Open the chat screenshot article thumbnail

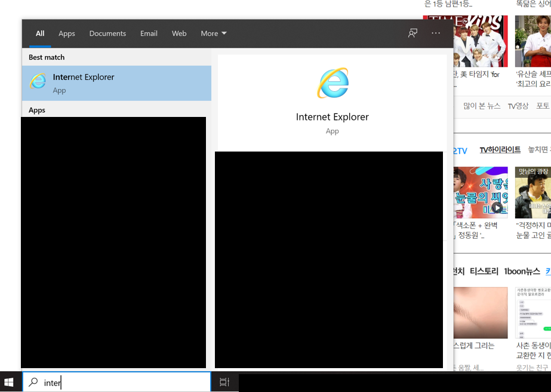pyautogui.click(x=533, y=313)
